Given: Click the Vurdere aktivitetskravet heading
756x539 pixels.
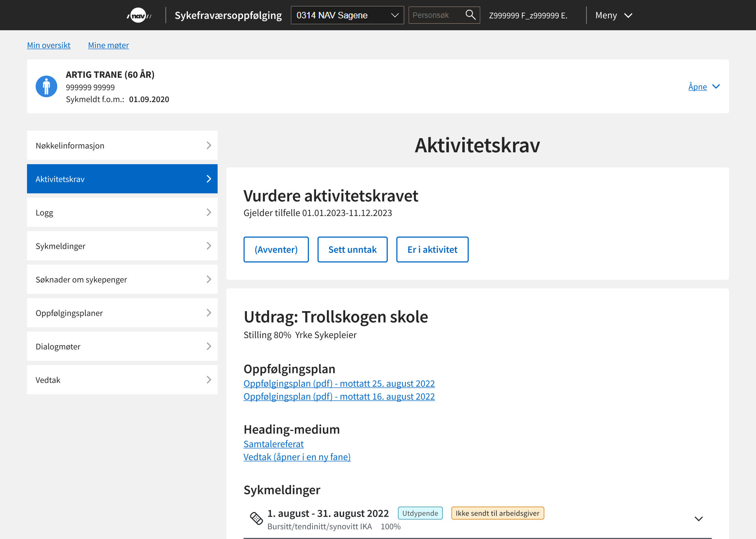Looking at the screenshot, I should point(331,196).
